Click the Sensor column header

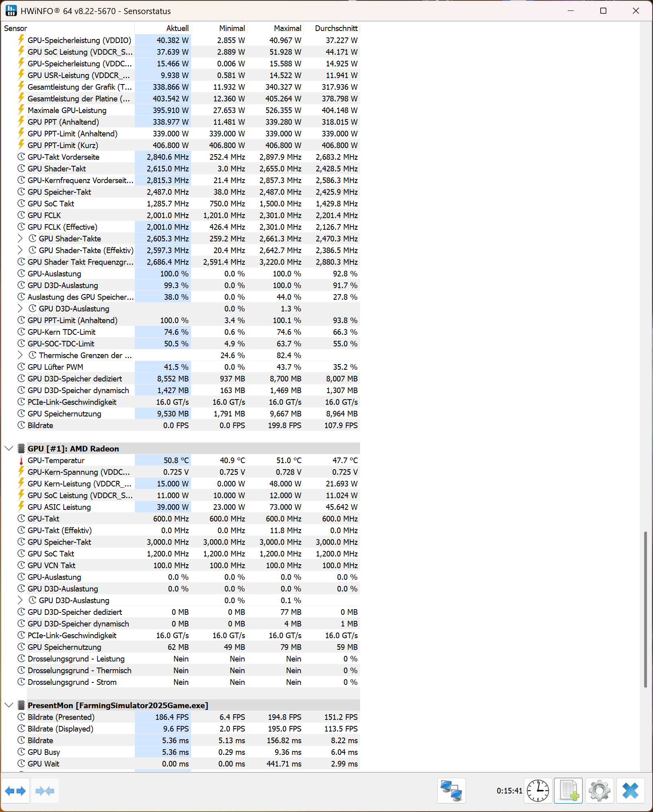click(68, 28)
